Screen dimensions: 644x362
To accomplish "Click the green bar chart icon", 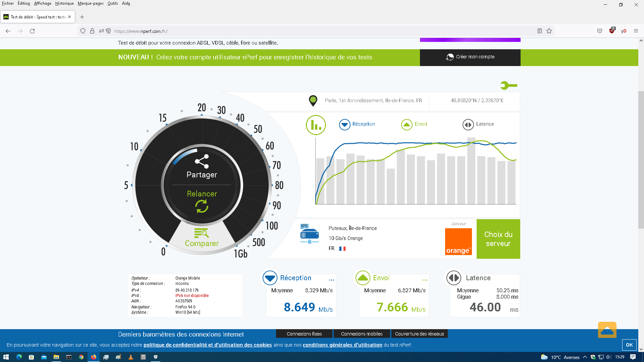I will click(x=316, y=125).
